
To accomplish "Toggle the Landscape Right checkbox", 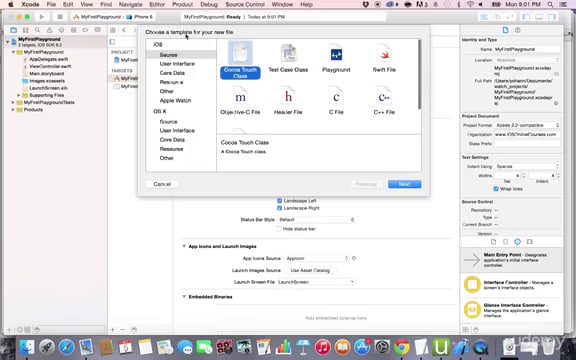I will pyautogui.click(x=279, y=208).
